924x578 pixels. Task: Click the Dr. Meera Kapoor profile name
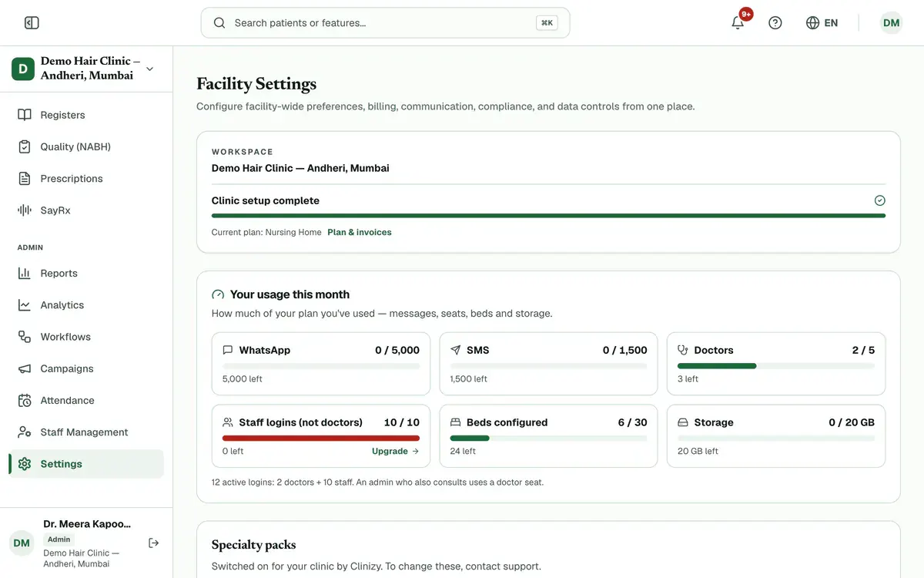87,524
